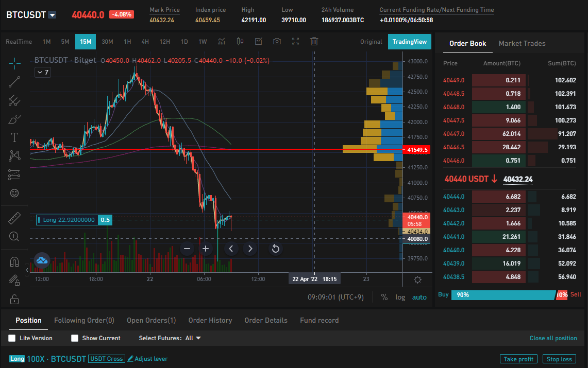This screenshot has height=368, width=588.
Task: Select the RealTime interval
Action: (x=19, y=42)
